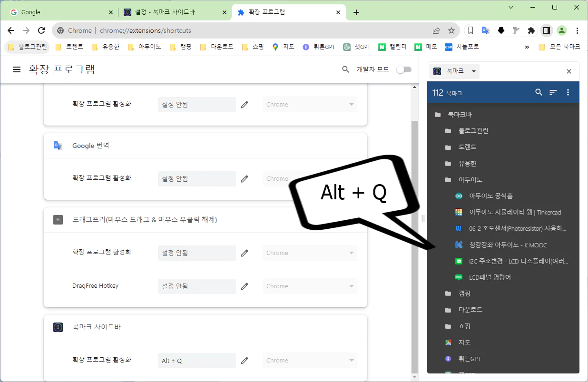
Task: Open the 모든 북마크 folder
Action: tap(560, 47)
